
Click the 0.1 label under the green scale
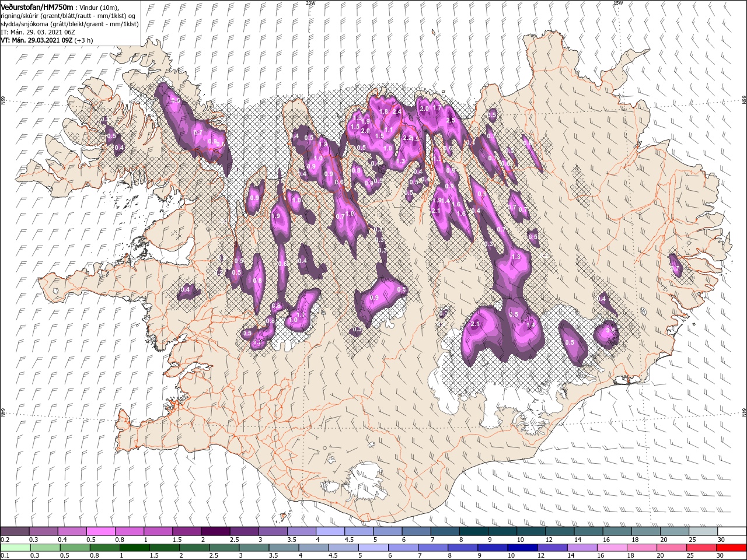(x=5, y=556)
